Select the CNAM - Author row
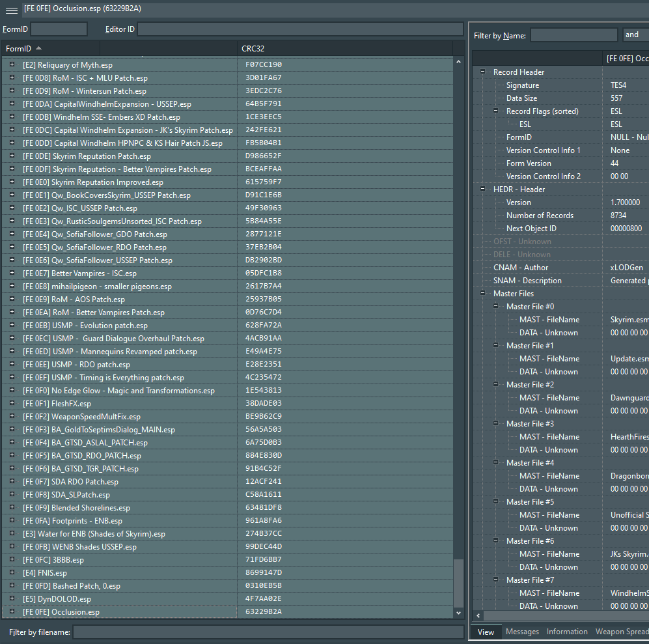649x644 pixels. pyautogui.click(x=561, y=268)
